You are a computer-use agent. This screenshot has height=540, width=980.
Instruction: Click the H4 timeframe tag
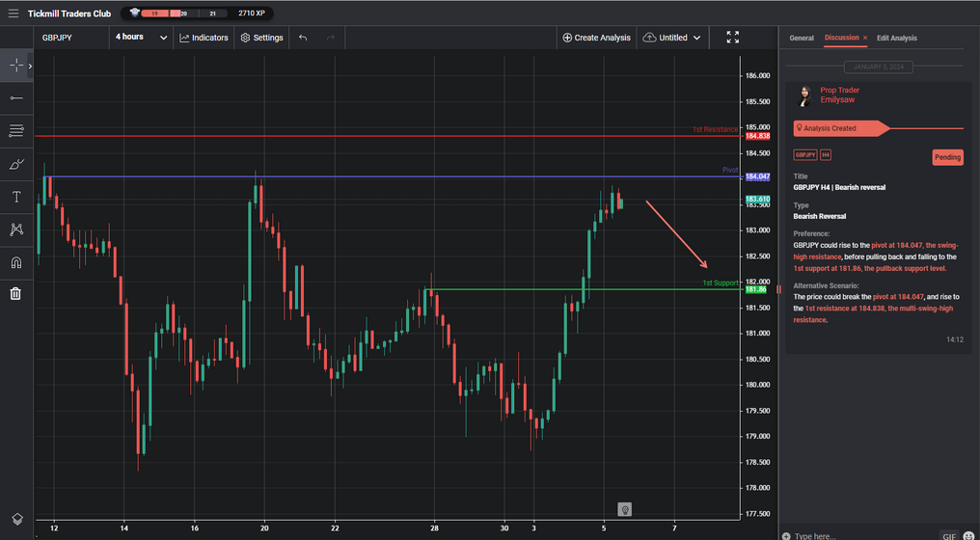pos(825,155)
